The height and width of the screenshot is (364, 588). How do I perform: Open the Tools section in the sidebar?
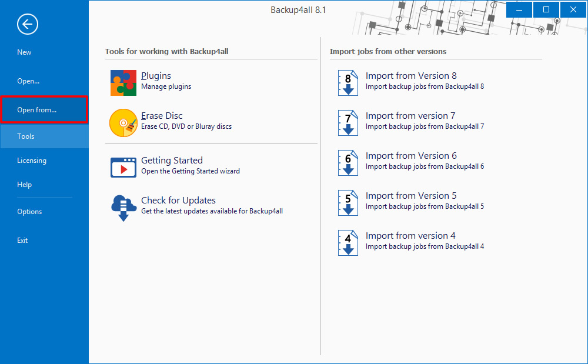coord(25,136)
